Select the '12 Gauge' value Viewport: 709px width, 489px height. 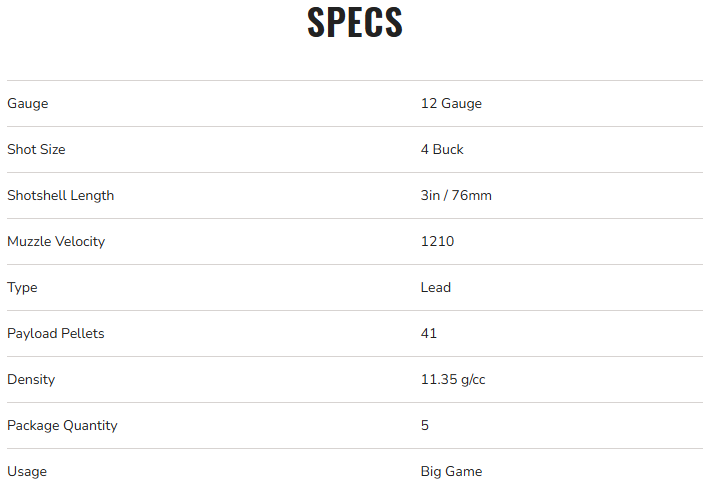(451, 104)
